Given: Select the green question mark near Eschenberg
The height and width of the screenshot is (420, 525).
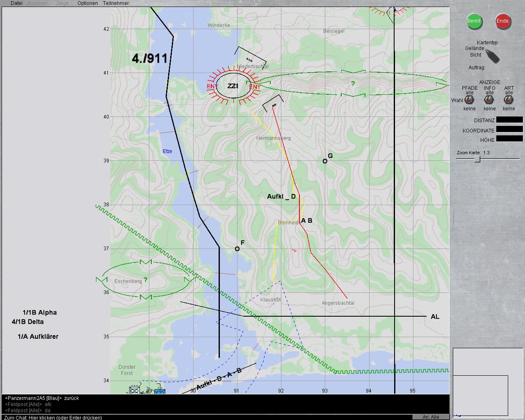Looking at the screenshot, I should coord(146,280).
